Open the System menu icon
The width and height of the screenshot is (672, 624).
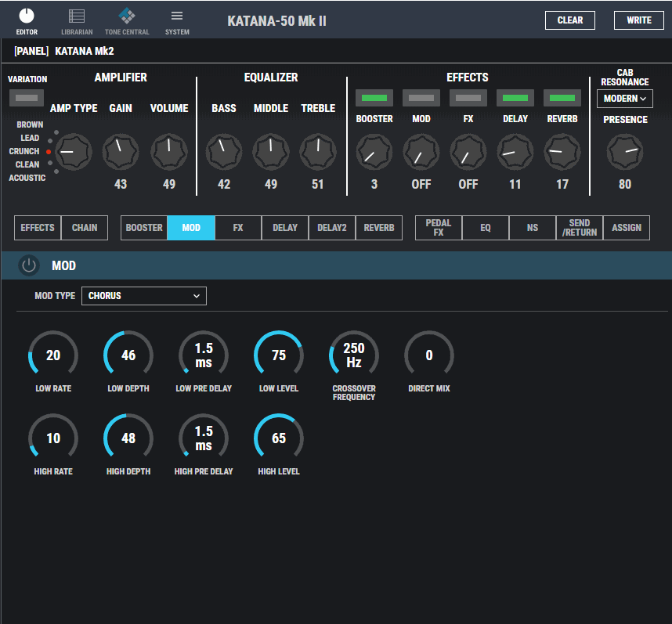tap(177, 16)
